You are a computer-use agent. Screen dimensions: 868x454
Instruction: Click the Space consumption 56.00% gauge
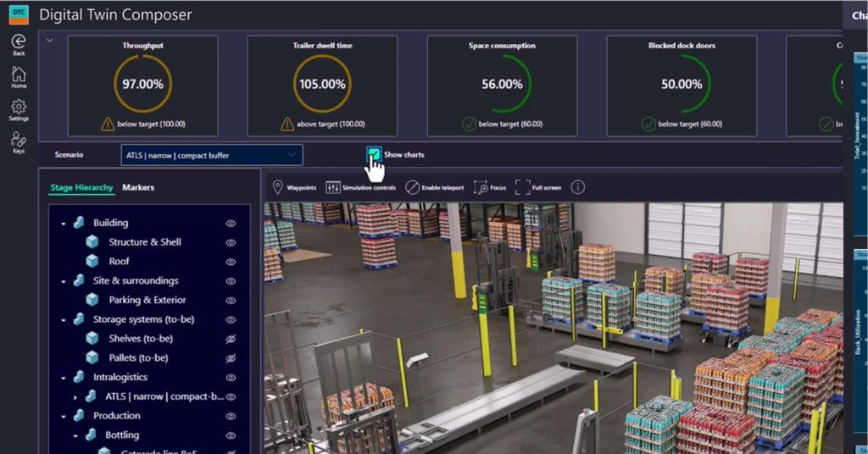tap(502, 84)
